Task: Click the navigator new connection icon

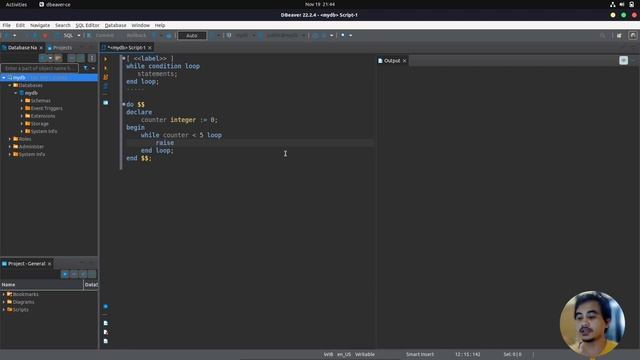Action: pos(42,58)
